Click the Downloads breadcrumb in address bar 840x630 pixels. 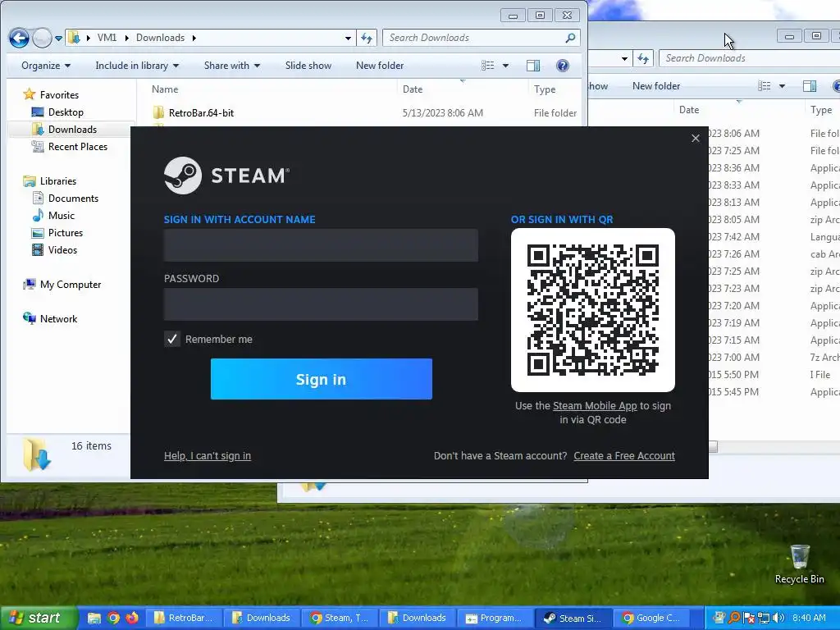click(x=160, y=38)
